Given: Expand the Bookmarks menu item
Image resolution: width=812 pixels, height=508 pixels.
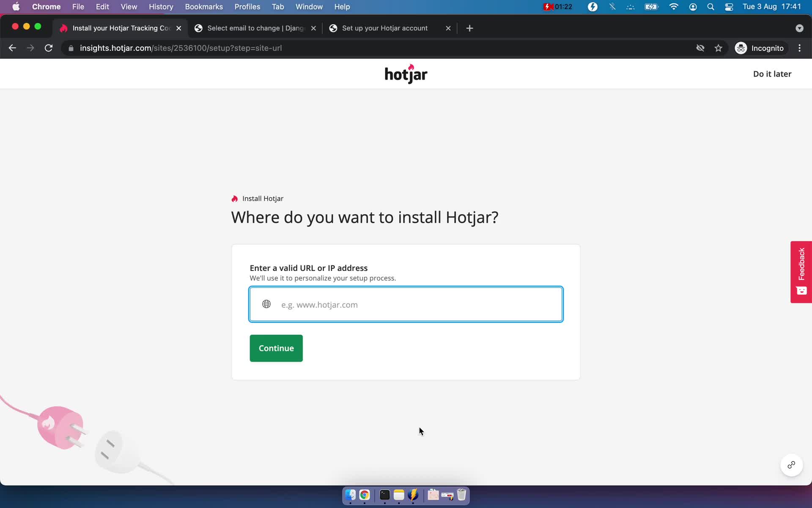Looking at the screenshot, I should tap(203, 6).
